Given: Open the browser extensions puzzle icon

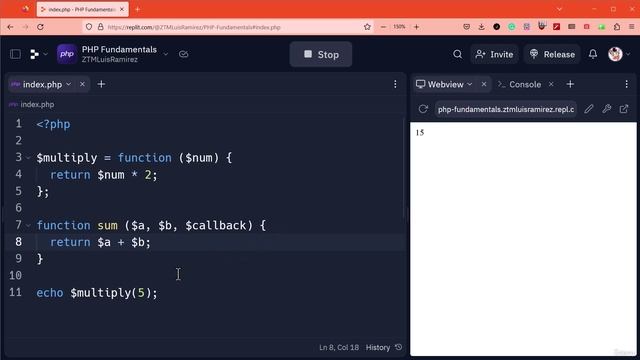Looking at the screenshot, I should (x=617, y=27).
